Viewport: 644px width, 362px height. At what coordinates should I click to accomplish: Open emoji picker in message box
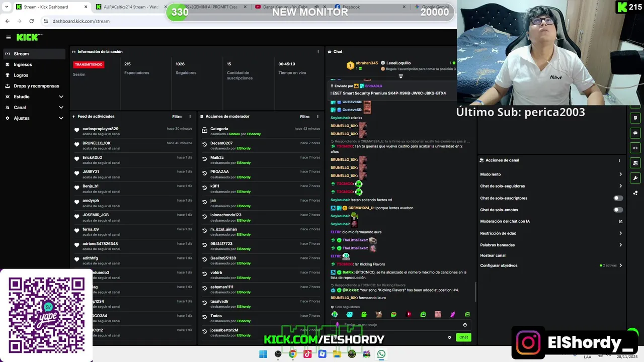465,325
